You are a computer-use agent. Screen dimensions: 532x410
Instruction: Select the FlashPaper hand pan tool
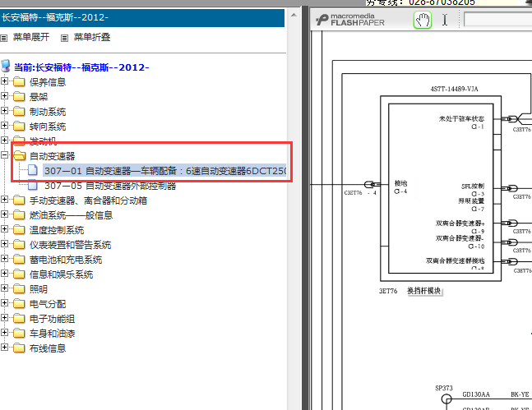[423, 20]
